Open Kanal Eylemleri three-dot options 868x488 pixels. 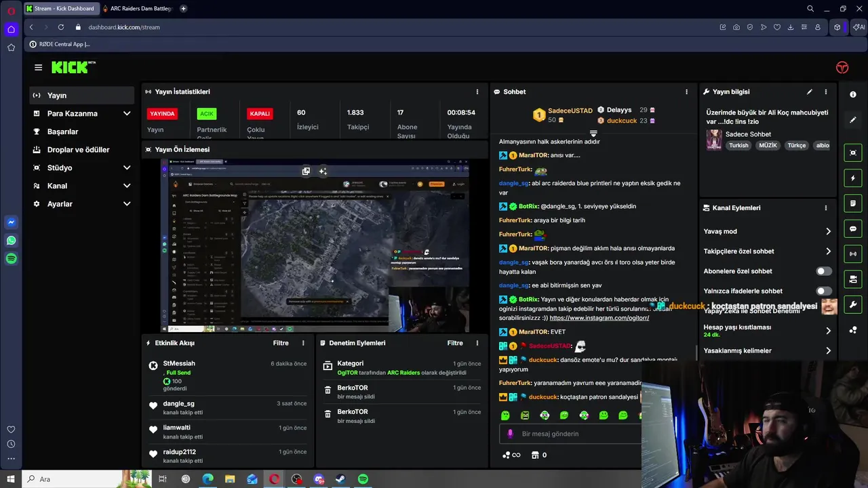825,208
